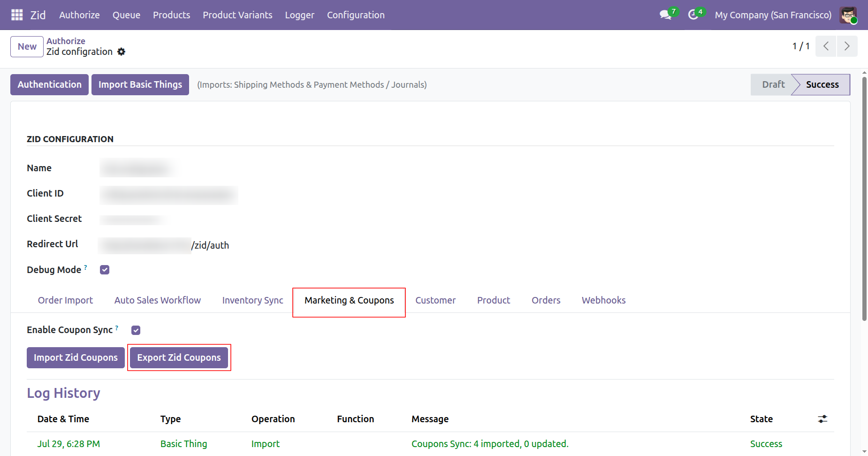The height and width of the screenshot is (456, 868).
Task: Click the Zid app name in navbar
Action: (38, 15)
